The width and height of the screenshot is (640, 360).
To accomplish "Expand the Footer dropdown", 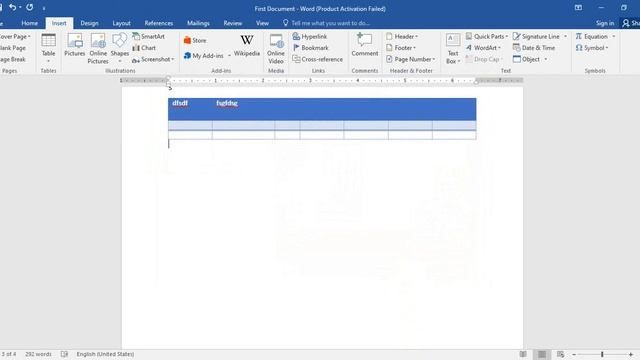I will [401, 48].
